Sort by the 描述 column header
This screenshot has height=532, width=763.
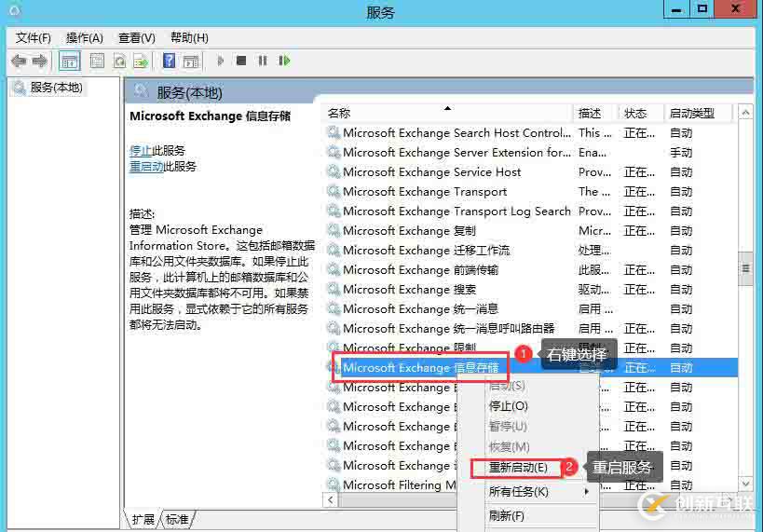(x=594, y=113)
